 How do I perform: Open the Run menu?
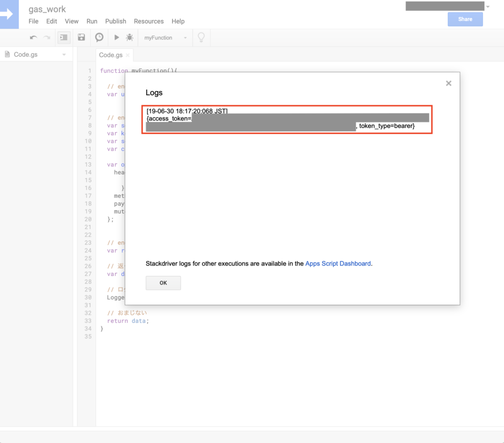92,21
